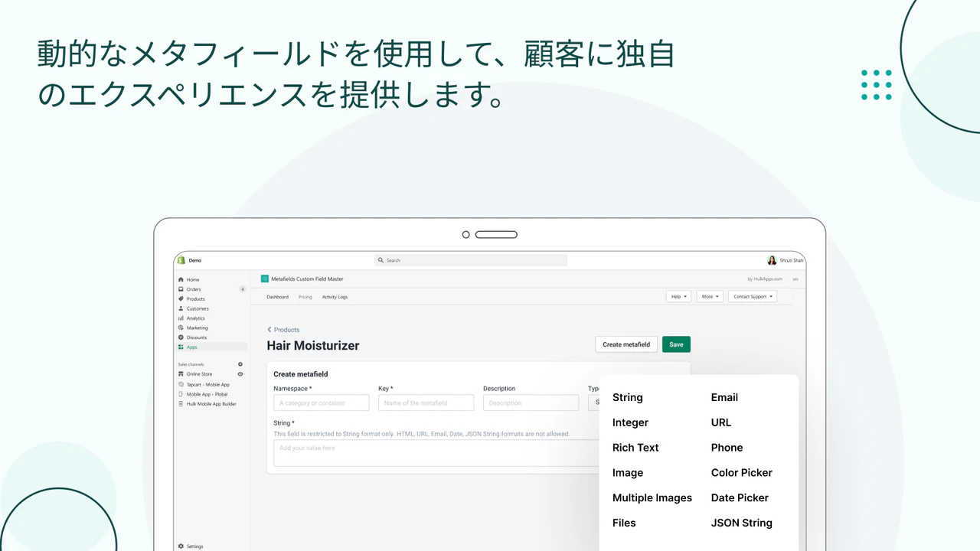
Task: Expand the Contact Support dropdown
Action: (x=753, y=296)
